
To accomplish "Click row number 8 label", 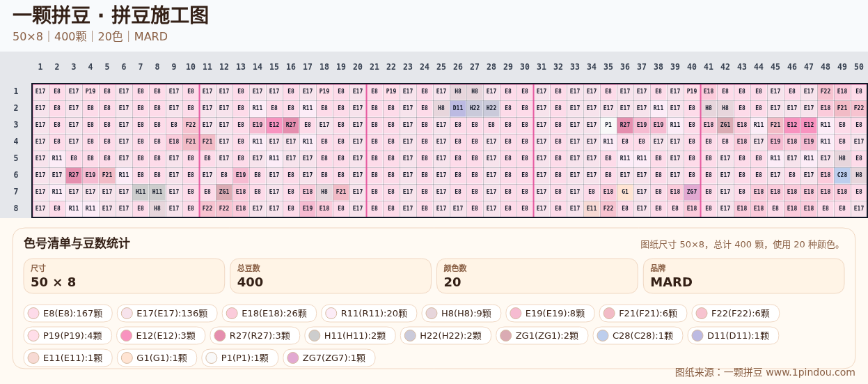I will coord(16,208).
